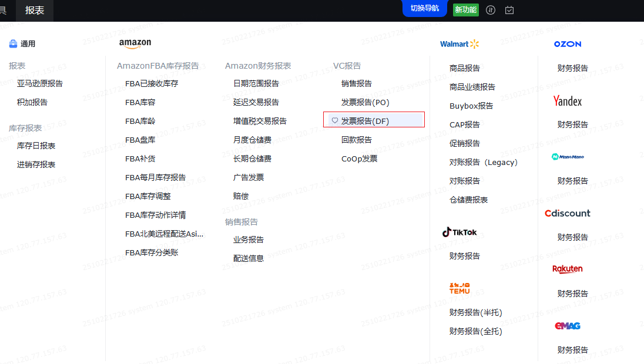This screenshot has height=364, width=644.
Task: Open 配送信息 report
Action: [x=249, y=258]
